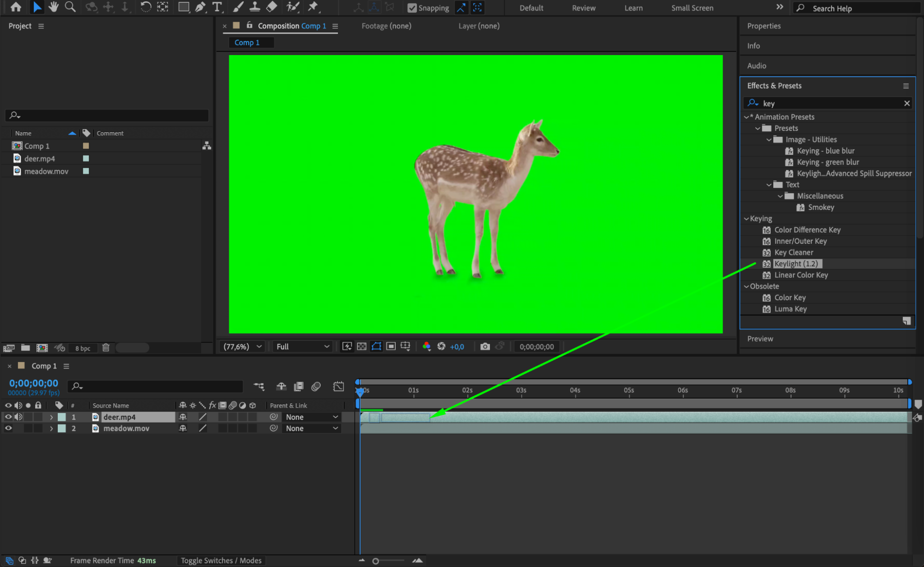Image resolution: width=924 pixels, height=567 pixels.
Task: Hide the meadow.mov layer visibility
Action: click(8, 428)
